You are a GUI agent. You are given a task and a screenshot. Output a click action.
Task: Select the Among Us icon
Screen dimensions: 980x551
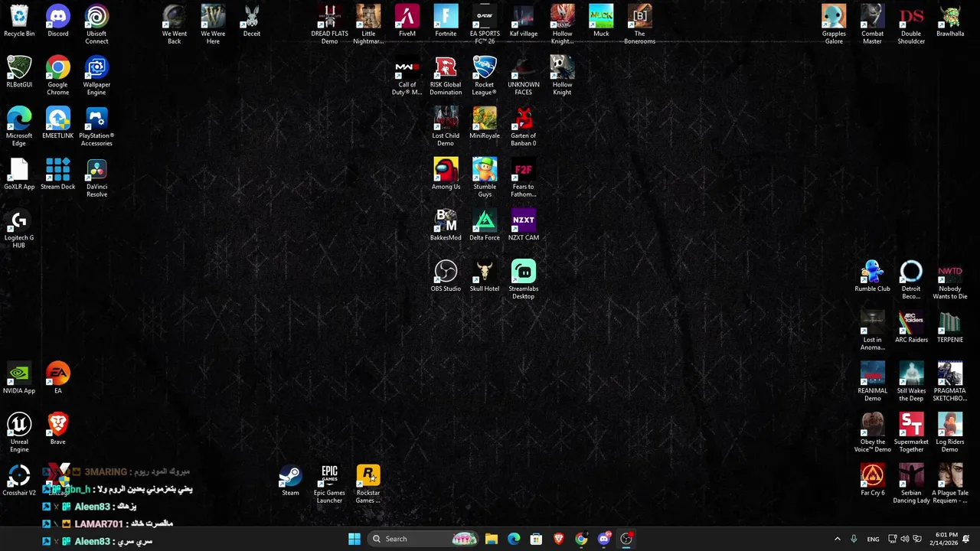coord(446,174)
